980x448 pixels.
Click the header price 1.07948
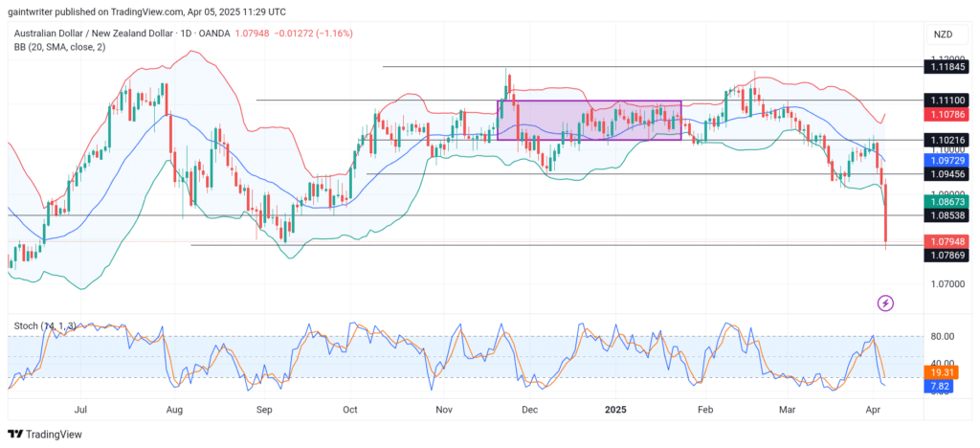pos(252,34)
